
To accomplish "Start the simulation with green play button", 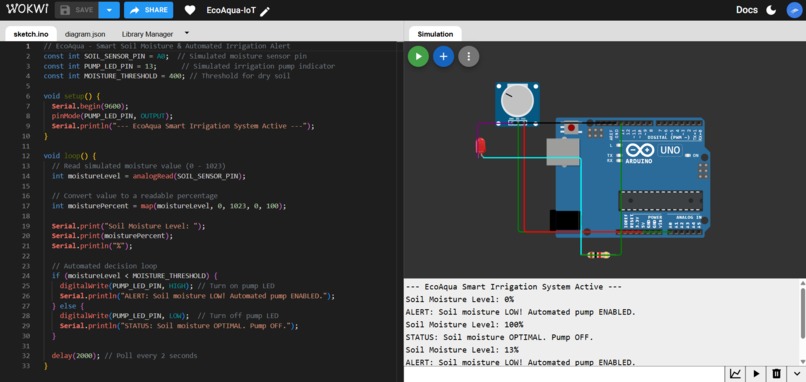I will (418, 57).
